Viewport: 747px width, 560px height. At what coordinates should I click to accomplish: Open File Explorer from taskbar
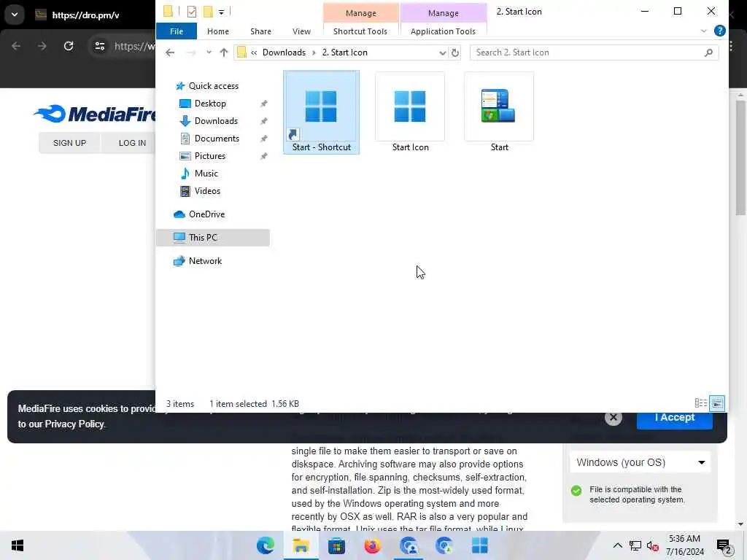tap(301, 545)
